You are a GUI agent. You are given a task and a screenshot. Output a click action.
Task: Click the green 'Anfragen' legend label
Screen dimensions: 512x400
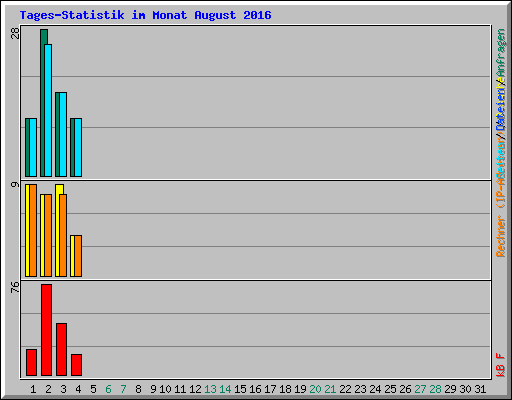pos(501,53)
